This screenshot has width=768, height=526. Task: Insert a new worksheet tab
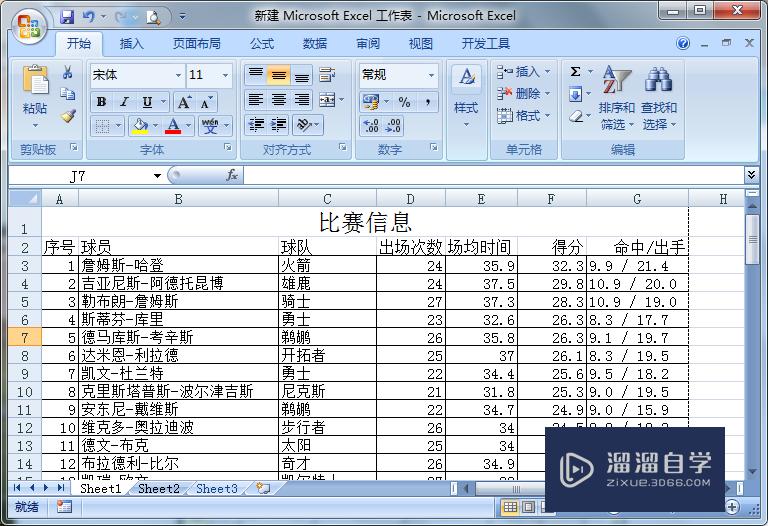pyautogui.click(x=263, y=488)
